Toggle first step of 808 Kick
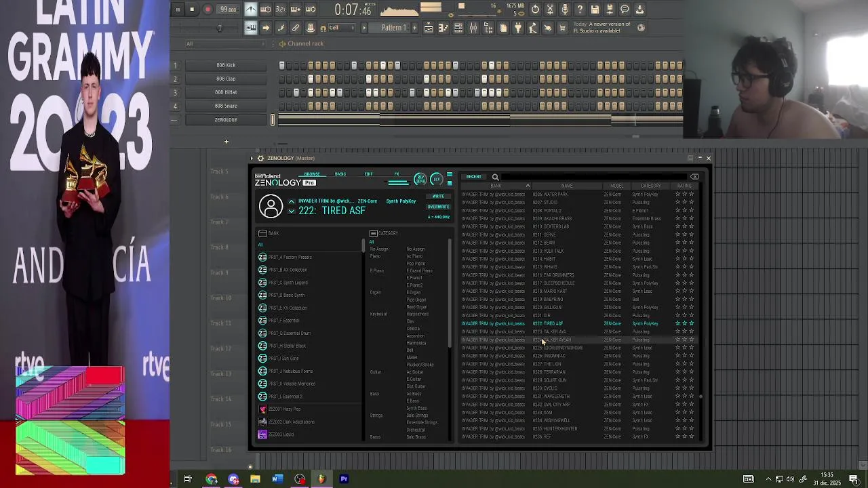 (282, 65)
